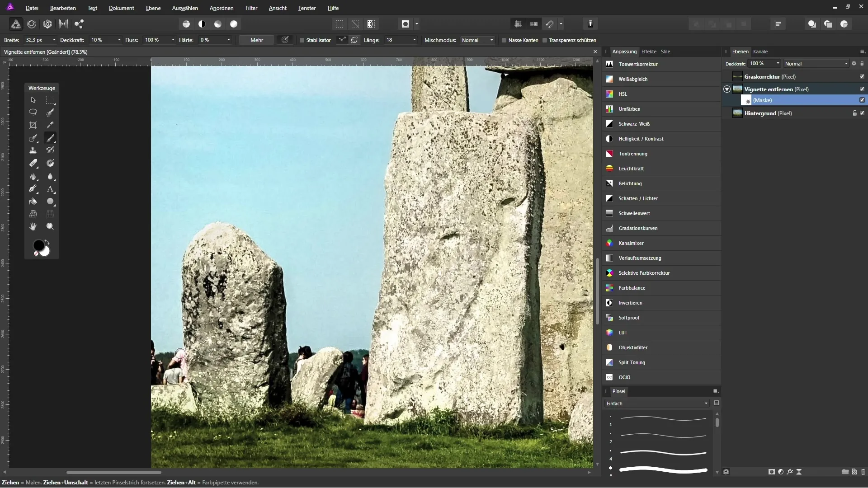The image size is (868, 488).
Task: Choose the clone stamp tool
Action: pyautogui.click(x=33, y=150)
